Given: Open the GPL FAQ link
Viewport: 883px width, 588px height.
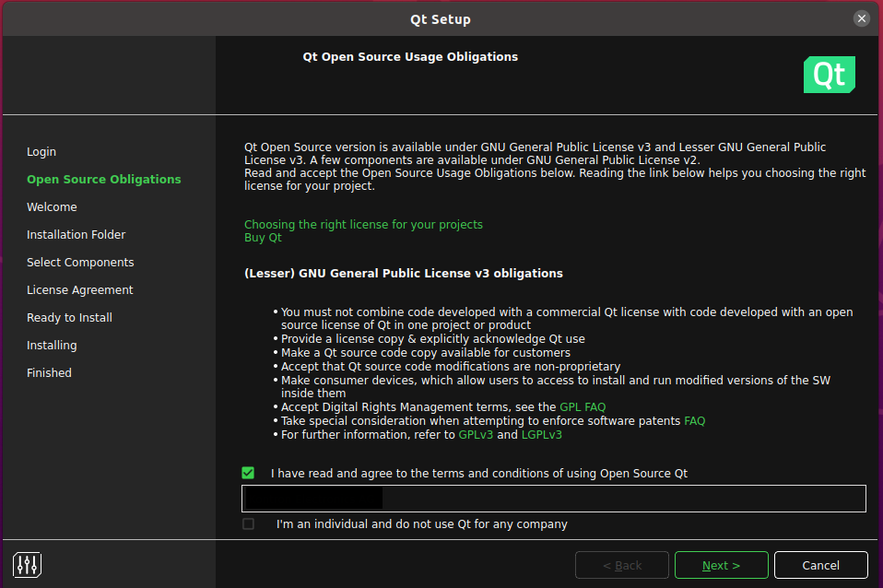Looking at the screenshot, I should pos(583,406).
